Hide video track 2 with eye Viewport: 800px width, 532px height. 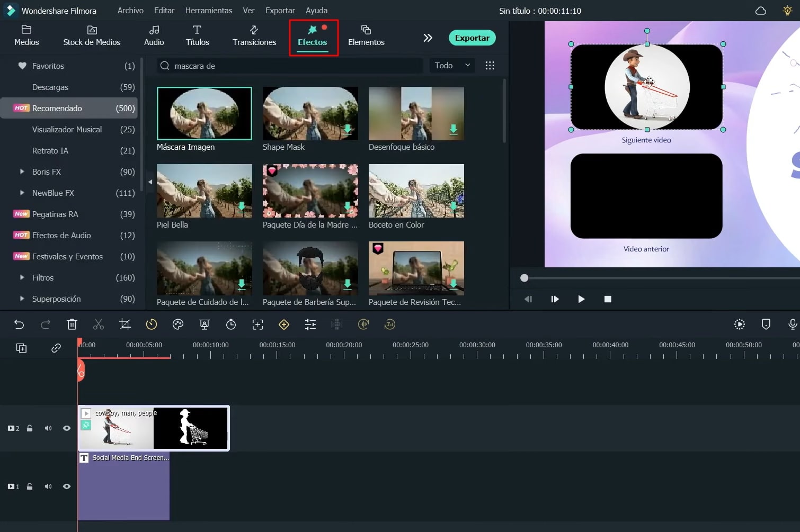click(x=67, y=428)
